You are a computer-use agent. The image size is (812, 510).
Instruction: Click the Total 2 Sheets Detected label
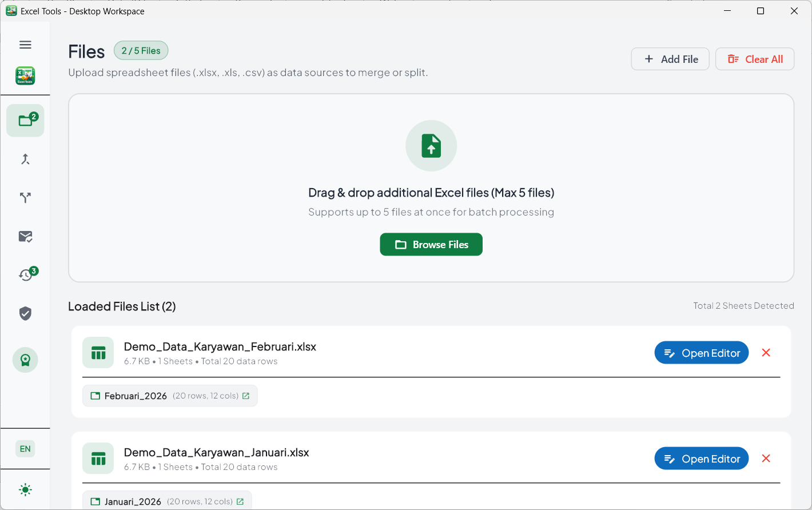743,306
